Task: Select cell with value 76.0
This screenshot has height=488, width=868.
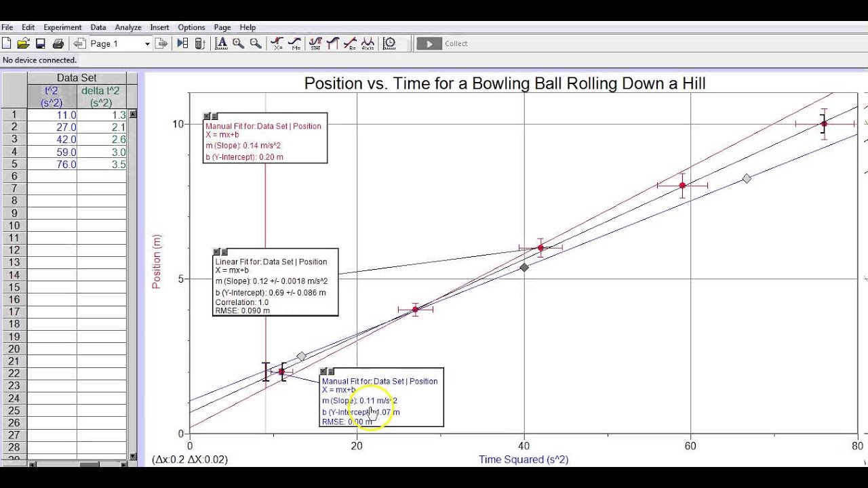Action: tap(52, 164)
